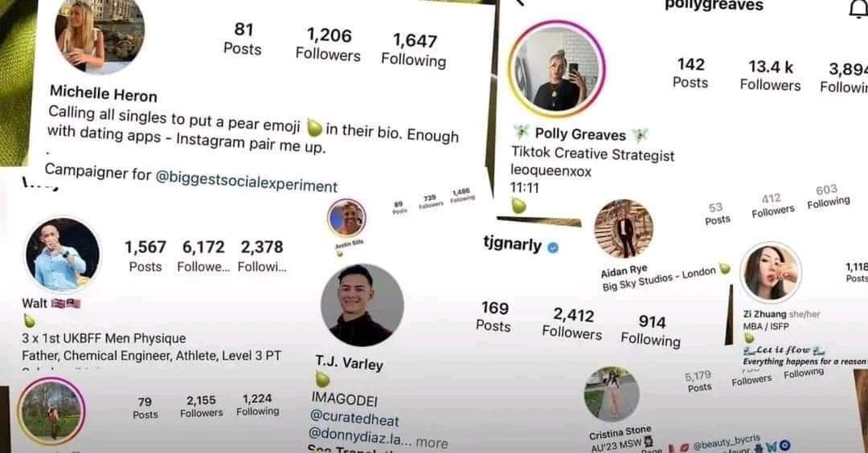Follow the @curatedheat link
868x453 pixels.
(x=354, y=417)
